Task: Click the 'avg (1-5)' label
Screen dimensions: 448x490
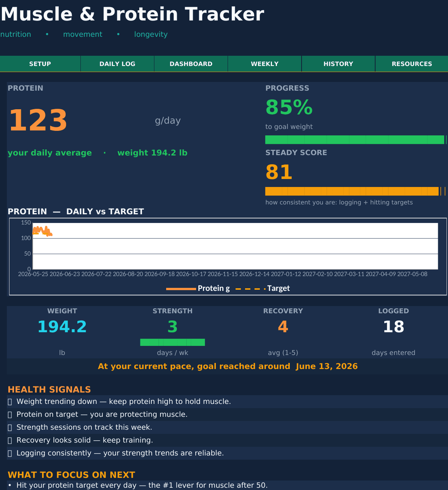Action: point(283,353)
